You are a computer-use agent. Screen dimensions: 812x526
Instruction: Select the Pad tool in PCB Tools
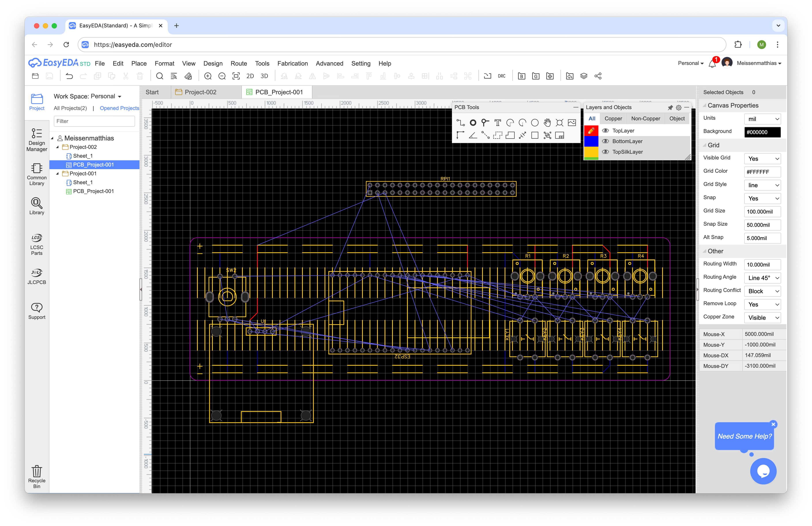point(473,123)
